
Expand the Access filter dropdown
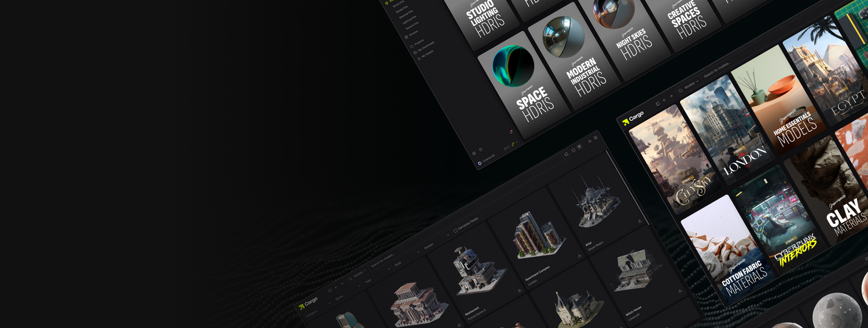click(431, 244)
